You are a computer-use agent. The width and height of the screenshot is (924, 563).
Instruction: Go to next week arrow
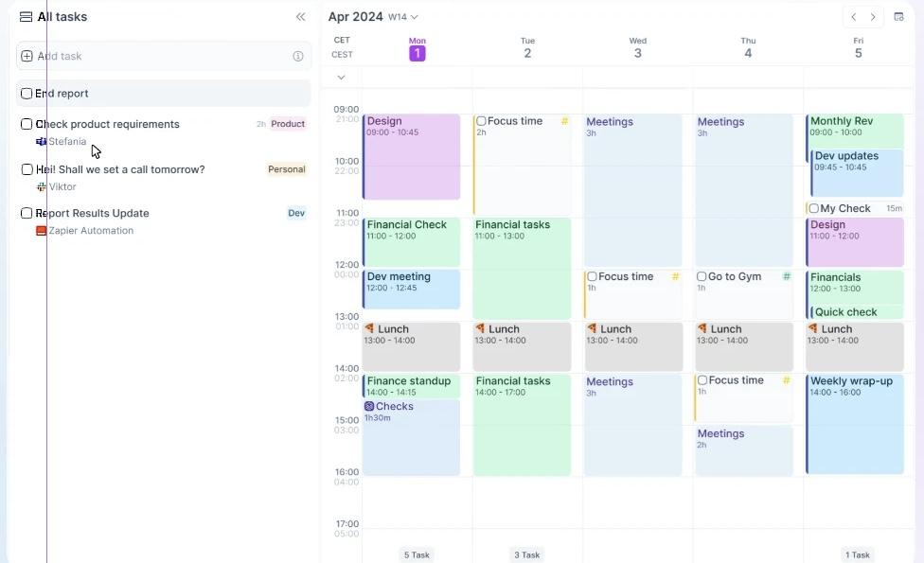click(x=873, y=17)
